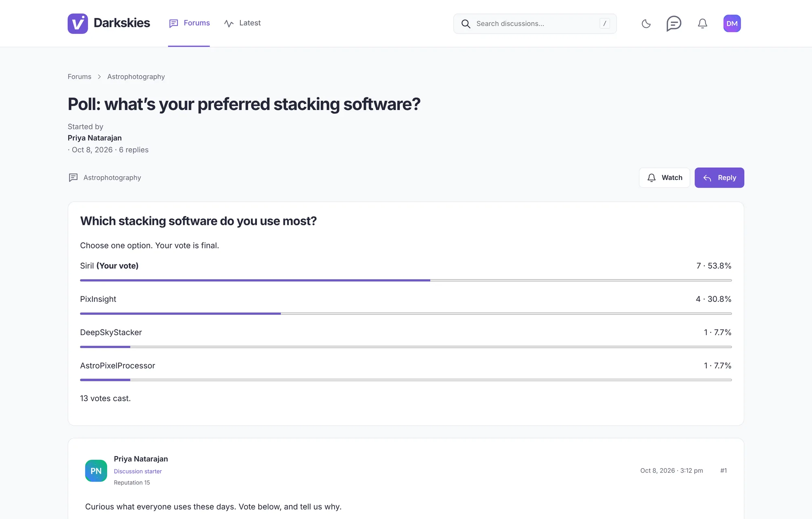The image size is (812, 519).
Task: Open notifications bell in header
Action: (x=702, y=24)
